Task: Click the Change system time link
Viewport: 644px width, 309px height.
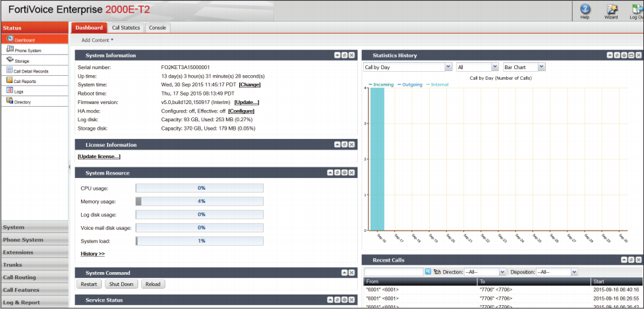Action: click(250, 84)
